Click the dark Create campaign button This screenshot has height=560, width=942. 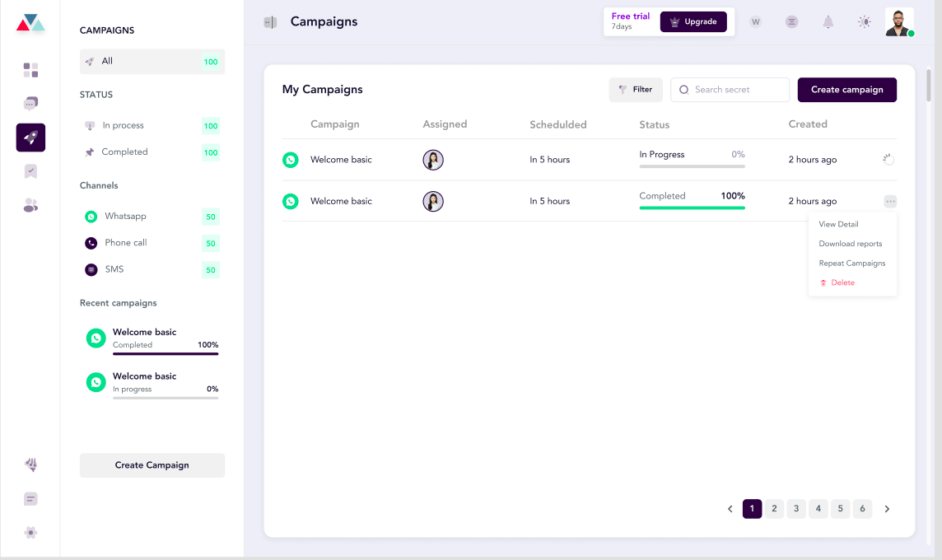(847, 90)
